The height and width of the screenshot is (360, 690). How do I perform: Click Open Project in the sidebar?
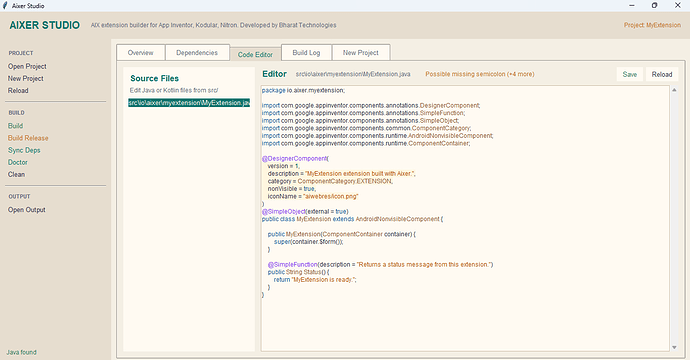point(27,66)
